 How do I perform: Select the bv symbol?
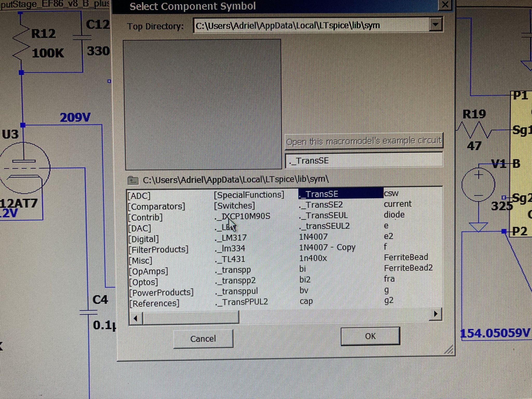tap(304, 290)
